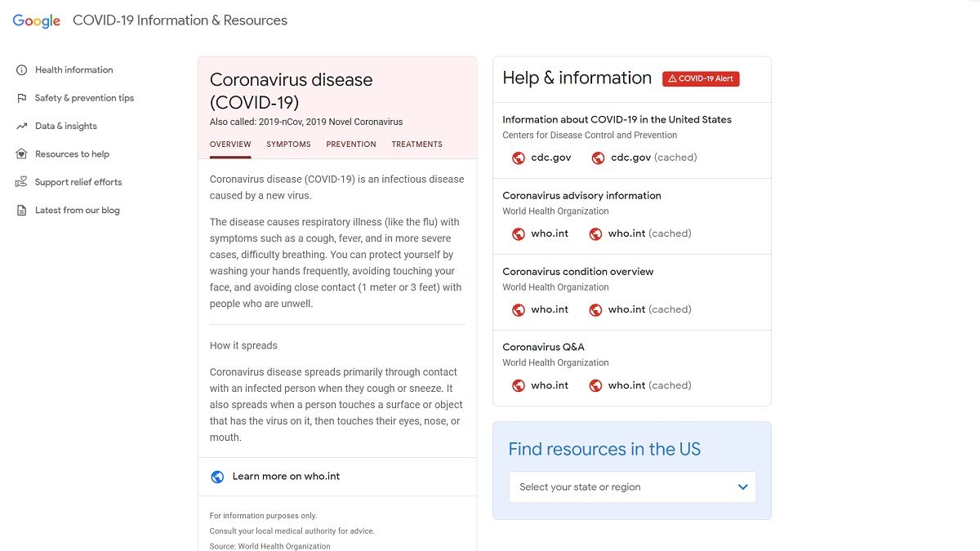Click the globe icon next to Learn more

[217, 476]
